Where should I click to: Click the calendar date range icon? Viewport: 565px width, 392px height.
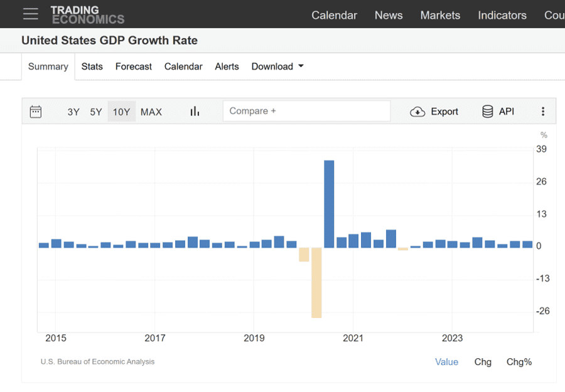tap(36, 112)
